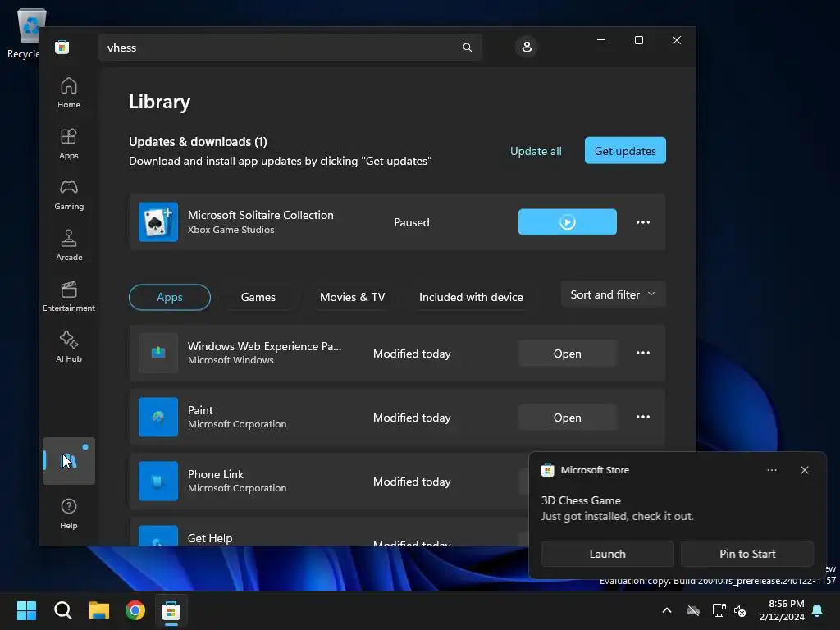840x630 pixels.
Task: Go to Apps in the sidebar
Action: 69,144
